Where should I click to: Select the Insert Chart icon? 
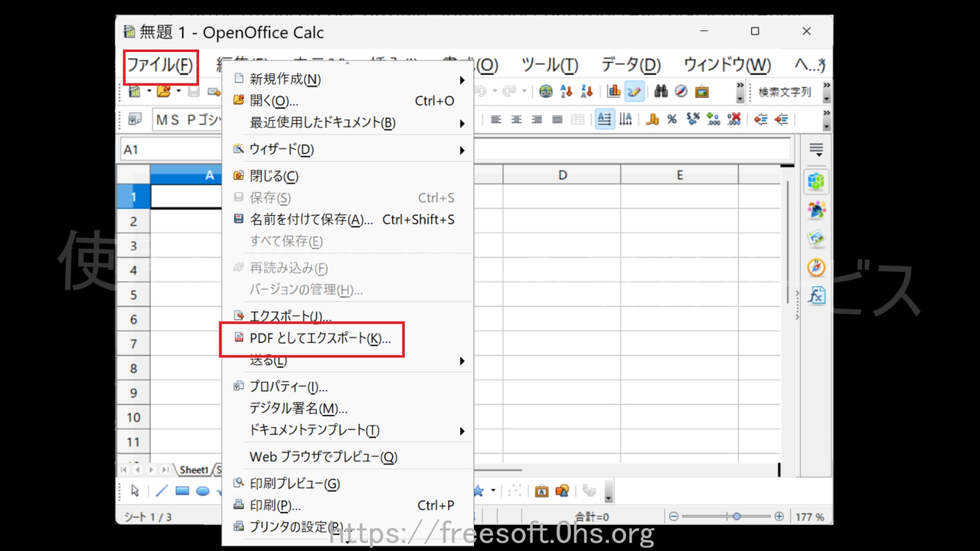[x=615, y=91]
